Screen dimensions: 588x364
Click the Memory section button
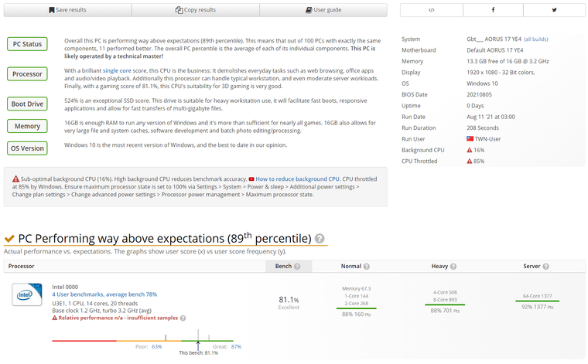pyautogui.click(x=27, y=126)
